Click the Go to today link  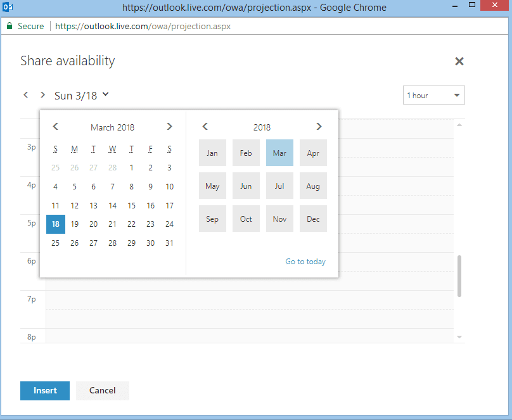point(305,262)
